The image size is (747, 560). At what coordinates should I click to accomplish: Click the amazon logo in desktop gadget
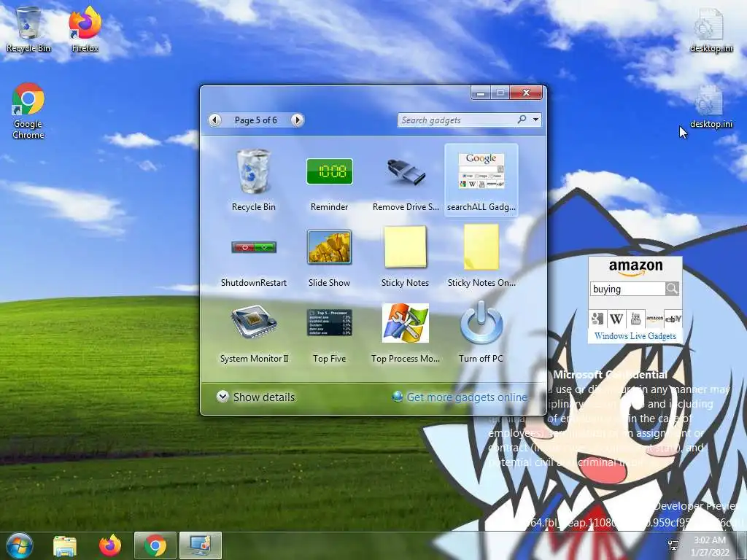pos(635,267)
